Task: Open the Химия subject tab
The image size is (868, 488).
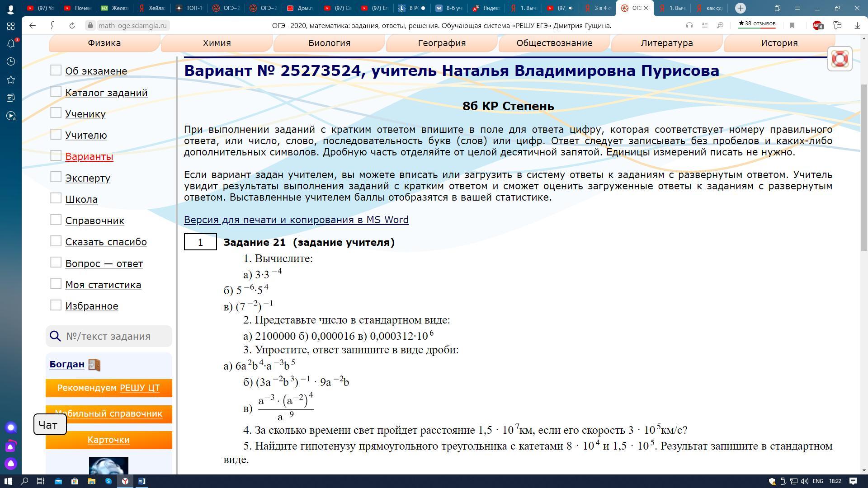Action: pyautogui.click(x=217, y=43)
